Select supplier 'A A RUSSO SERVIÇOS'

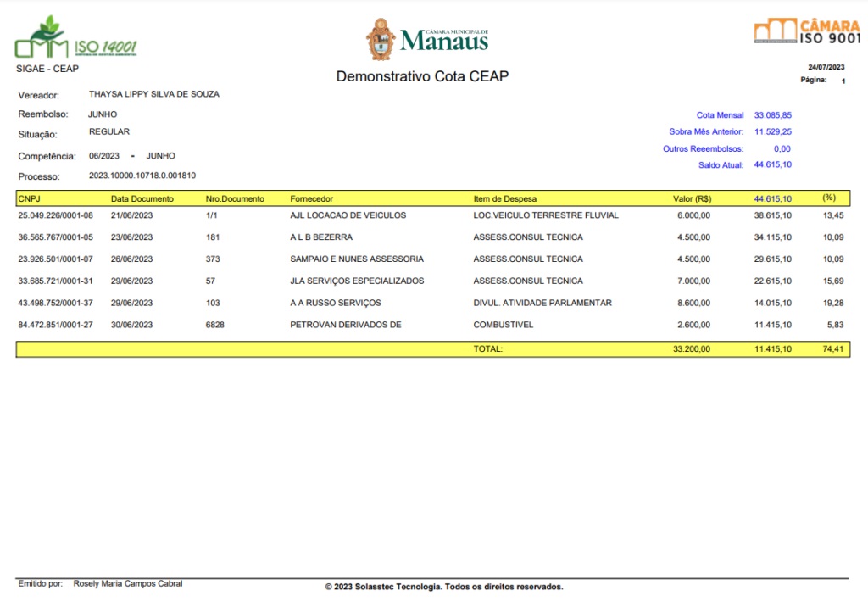click(336, 303)
